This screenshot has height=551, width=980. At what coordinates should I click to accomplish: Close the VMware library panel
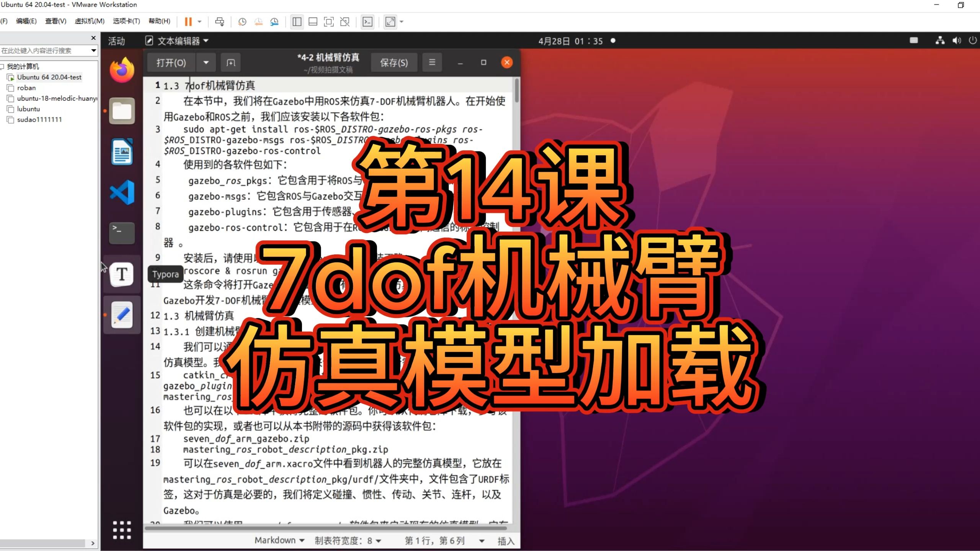93,38
